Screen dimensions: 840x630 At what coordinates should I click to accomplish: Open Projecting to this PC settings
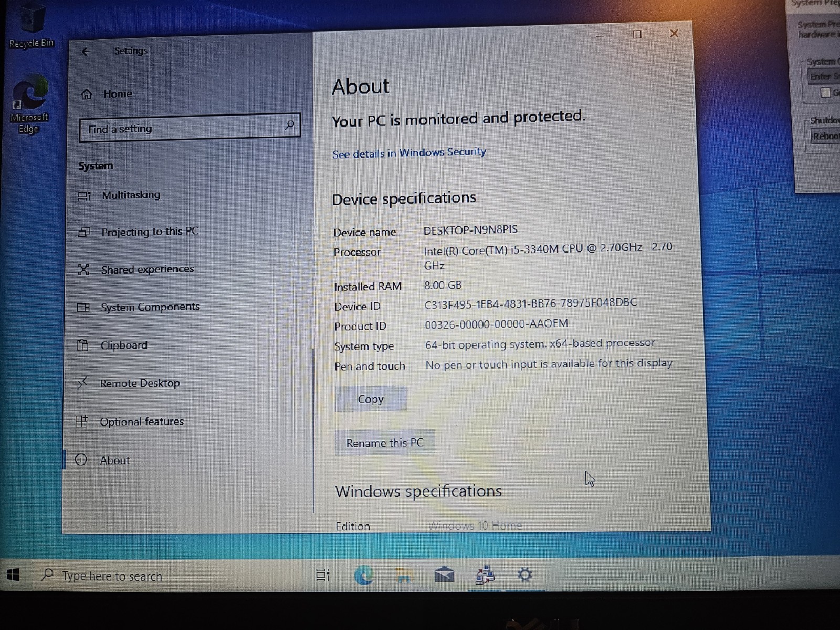pyautogui.click(x=150, y=232)
